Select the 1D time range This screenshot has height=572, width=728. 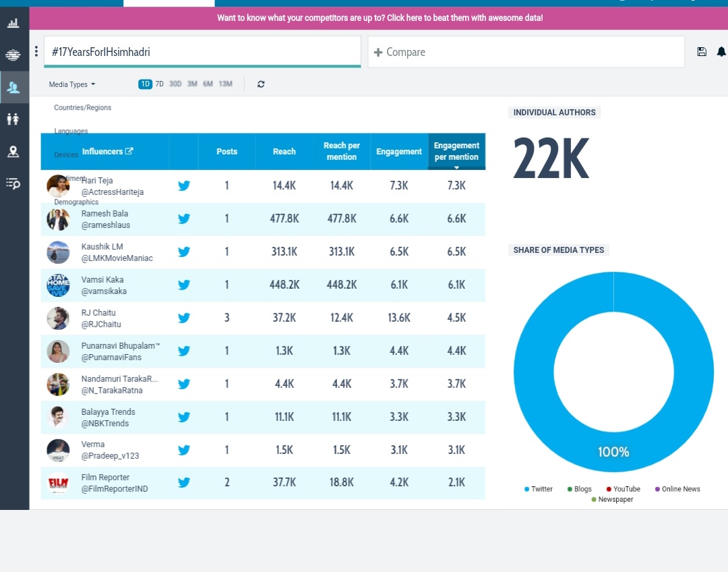click(145, 84)
